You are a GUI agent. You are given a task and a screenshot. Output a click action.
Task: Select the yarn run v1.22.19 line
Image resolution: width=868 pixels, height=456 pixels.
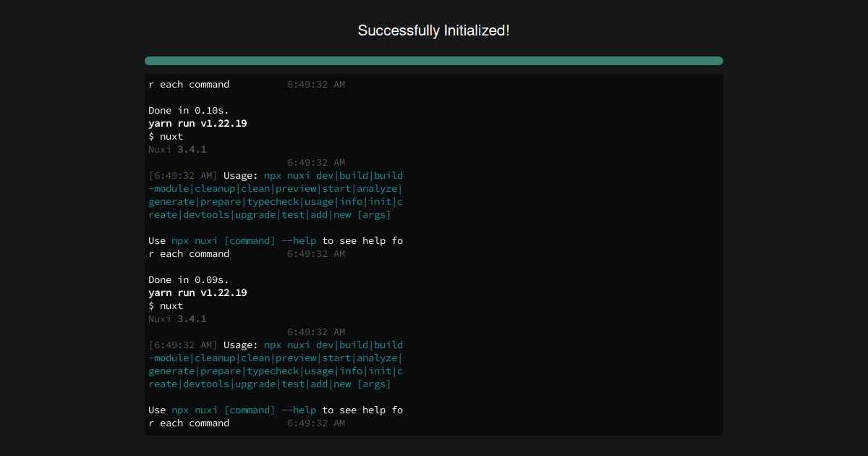click(x=197, y=123)
